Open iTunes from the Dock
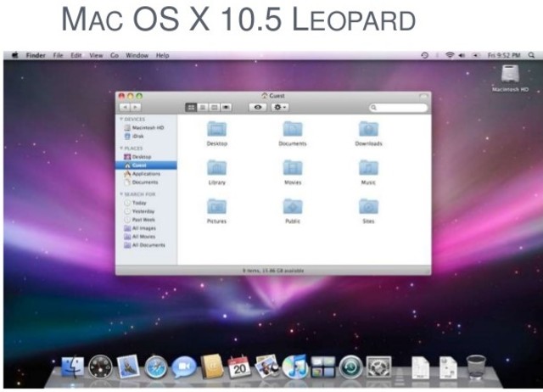 pyautogui.click(x=294, y=367)
